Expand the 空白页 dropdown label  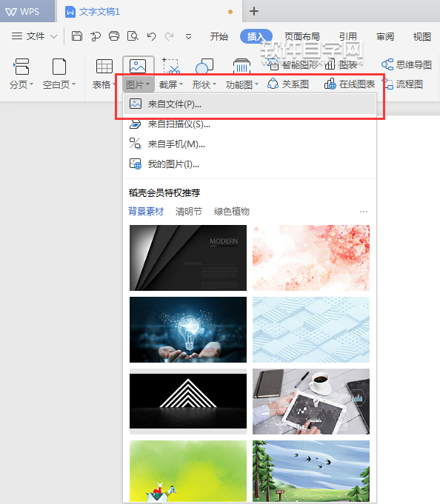click(59, 85)
